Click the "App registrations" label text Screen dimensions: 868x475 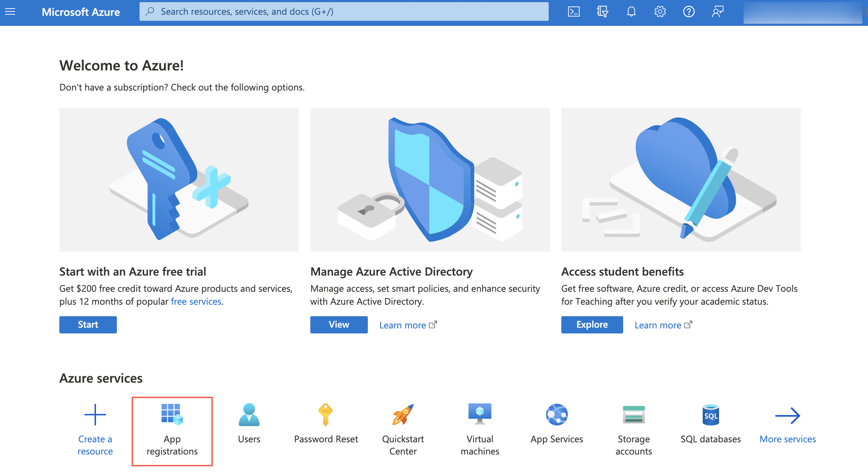pyautogui.click(x=172, y=445)
